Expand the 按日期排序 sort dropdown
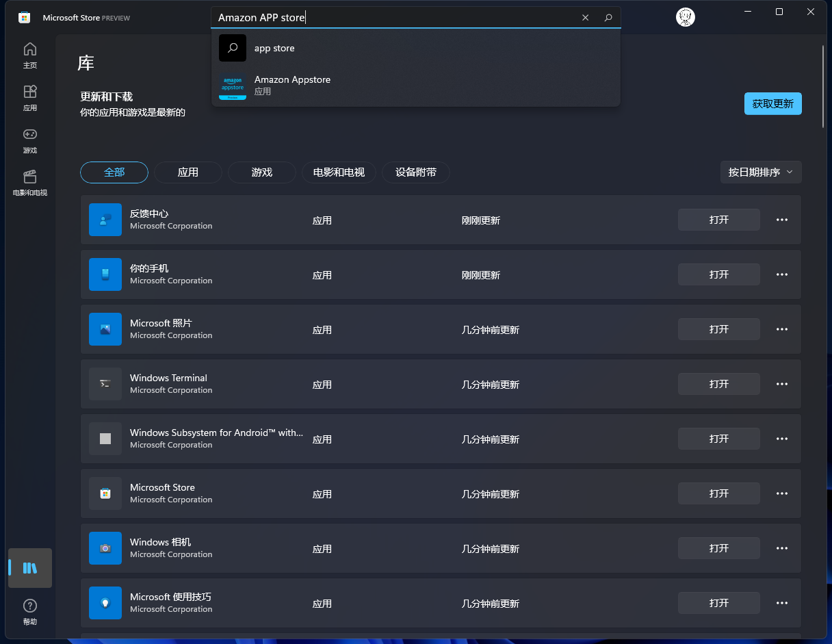832x644 pixels. (x=761, y=172)
